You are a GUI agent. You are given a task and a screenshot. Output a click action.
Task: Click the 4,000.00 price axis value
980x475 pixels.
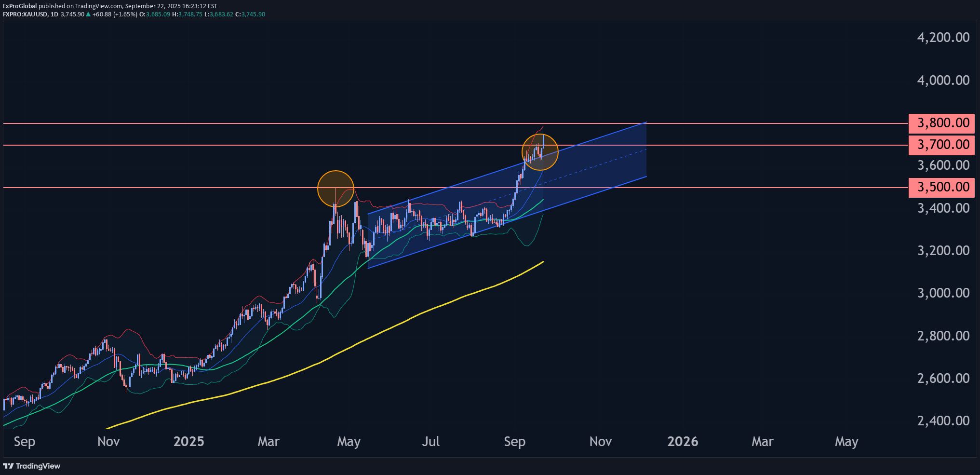point(943,80)
